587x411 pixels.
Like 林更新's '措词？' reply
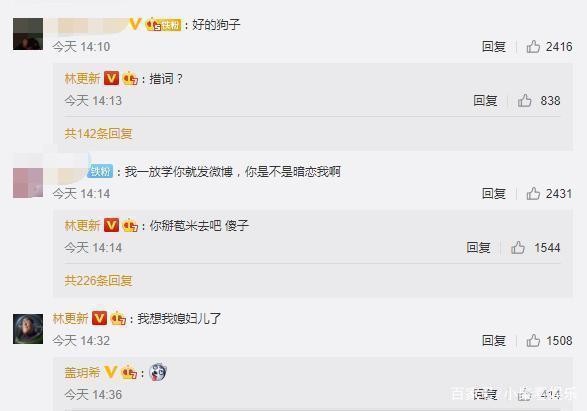[x=524, y=101]
